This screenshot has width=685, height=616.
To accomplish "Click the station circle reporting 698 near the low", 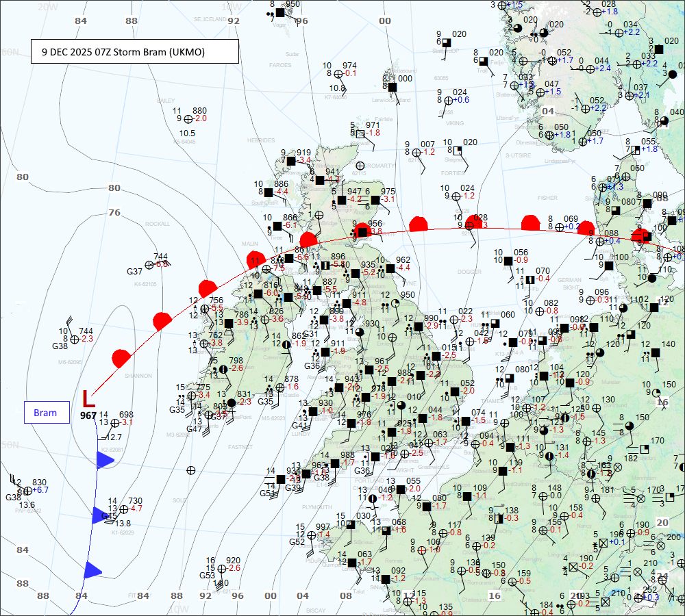I will 115,423.
